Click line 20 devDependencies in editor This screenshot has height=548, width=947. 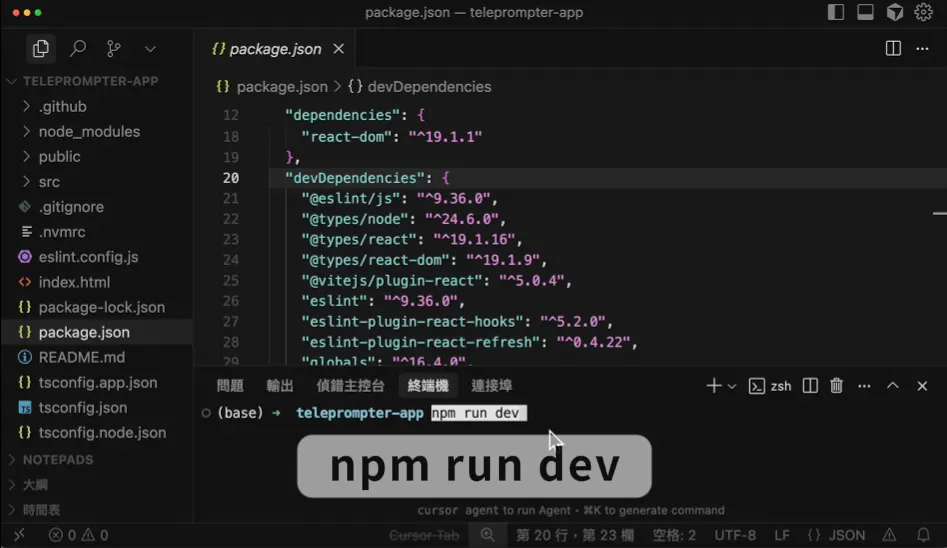click(x=368, y=178)
